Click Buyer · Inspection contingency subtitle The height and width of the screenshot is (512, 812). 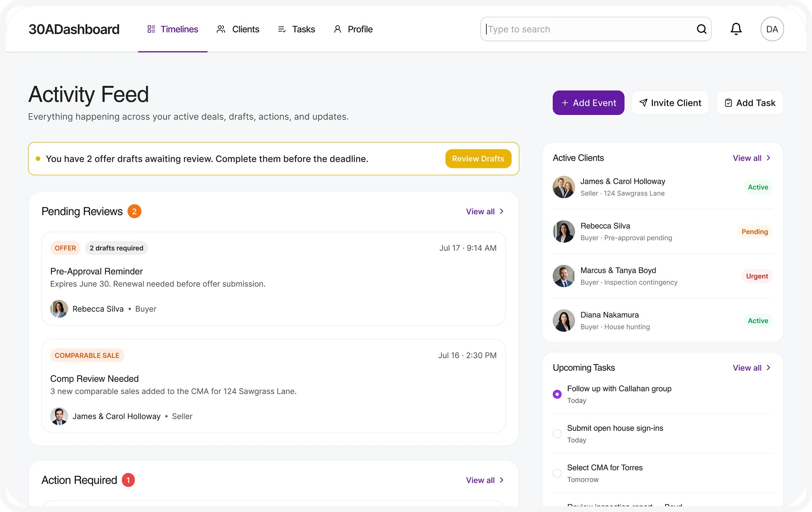pos(629,283)
